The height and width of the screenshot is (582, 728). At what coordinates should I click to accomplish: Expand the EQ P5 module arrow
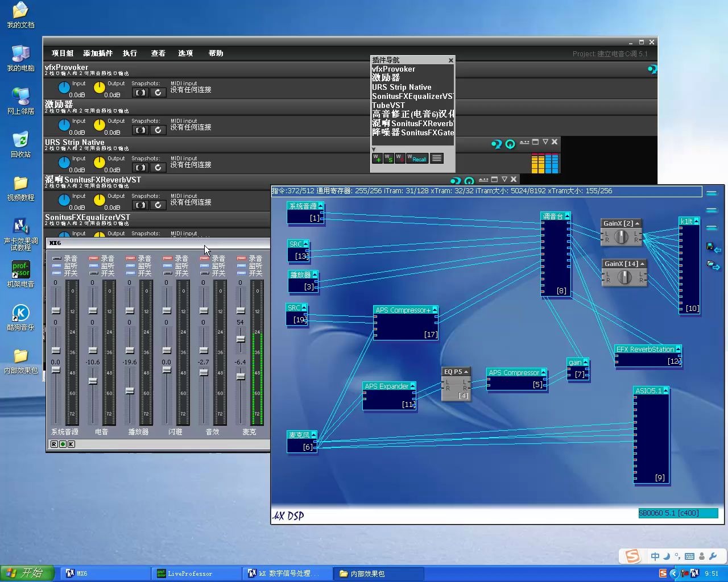pos(466,372)
